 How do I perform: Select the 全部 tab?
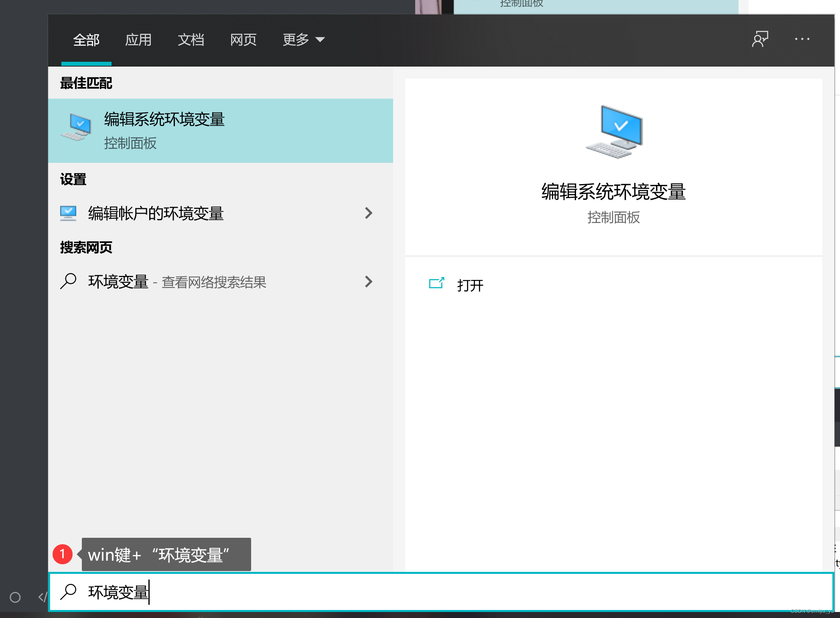click(86, 40)
